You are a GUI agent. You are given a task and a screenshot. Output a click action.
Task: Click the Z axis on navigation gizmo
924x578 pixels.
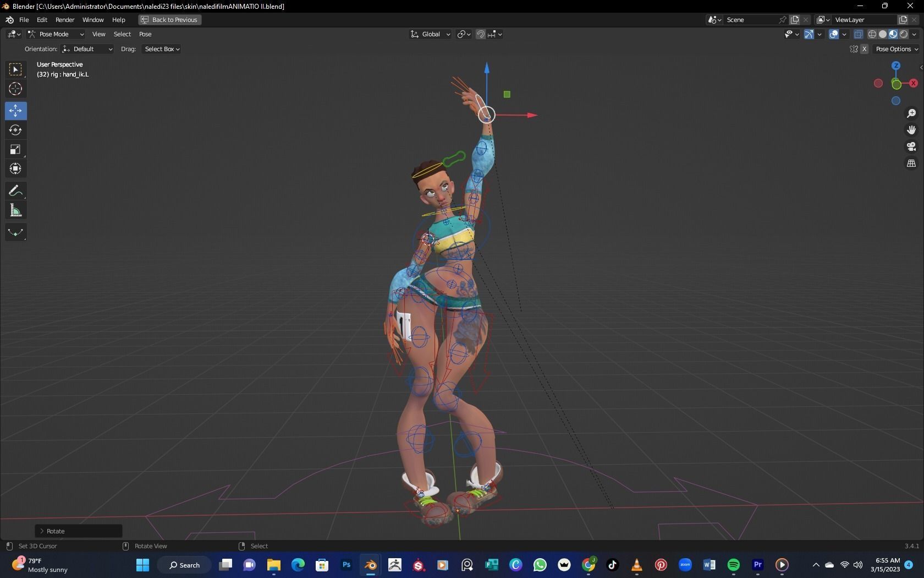[x=896, y=66]
